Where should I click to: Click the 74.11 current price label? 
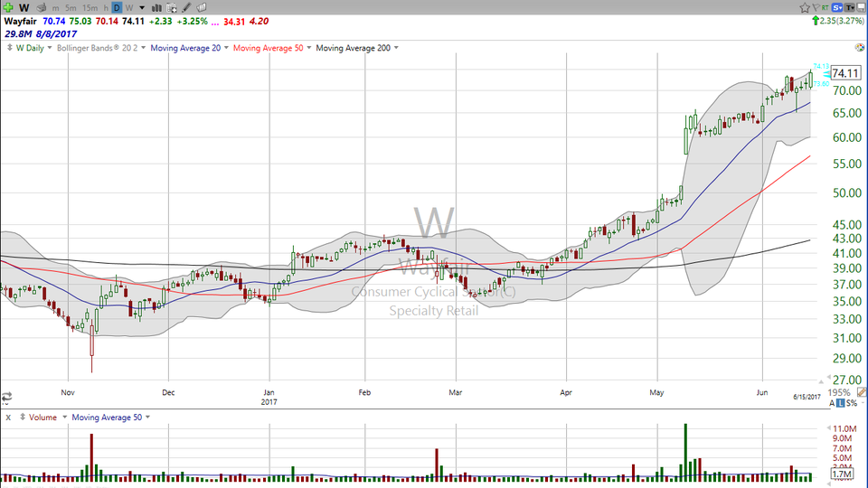point(845,73)
